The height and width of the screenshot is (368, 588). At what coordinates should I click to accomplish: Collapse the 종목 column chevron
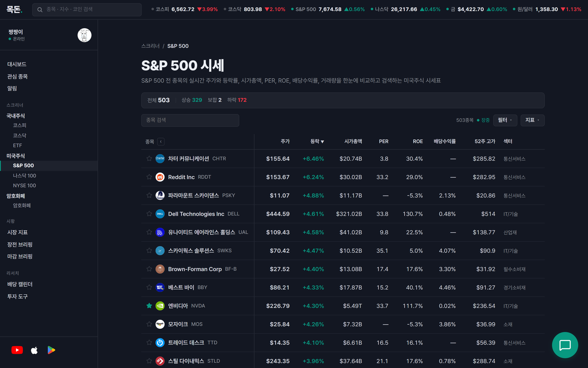pos(161,141)
